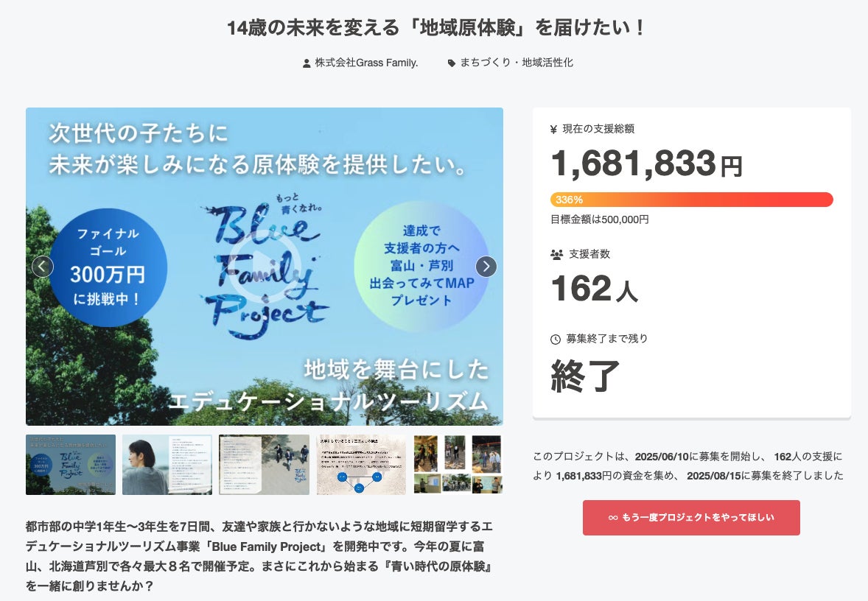868x601 pixels.
Task: Click the person icon beside 株式会社Grass Family.
Action: [x=307, y=63]
